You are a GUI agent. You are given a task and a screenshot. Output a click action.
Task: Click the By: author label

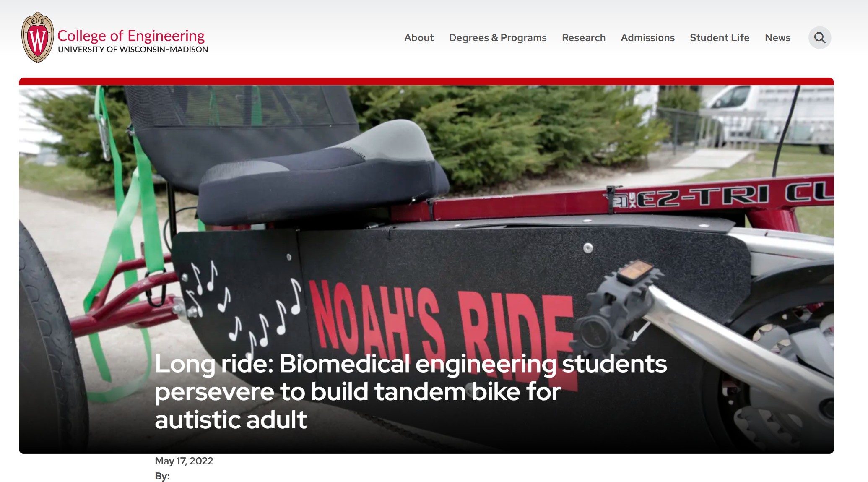(x=162, y=476)
